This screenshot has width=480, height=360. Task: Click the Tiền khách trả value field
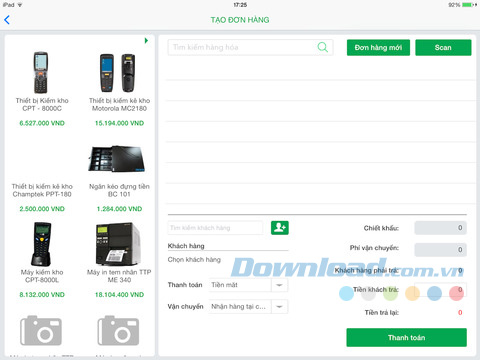tap(440, 290)
